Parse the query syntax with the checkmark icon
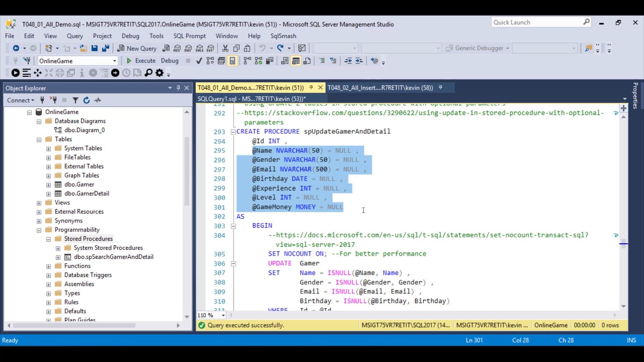The height and width of the screenshot is (362, 644). pos(199,61)
